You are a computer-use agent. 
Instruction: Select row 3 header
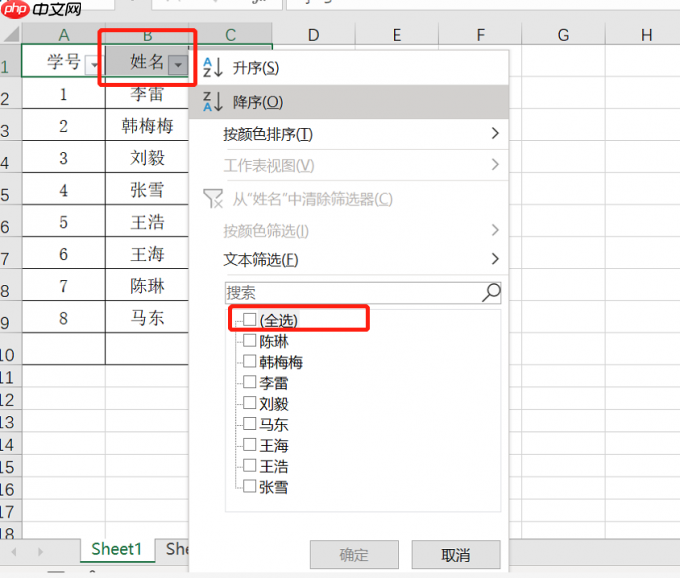point(10,124)
